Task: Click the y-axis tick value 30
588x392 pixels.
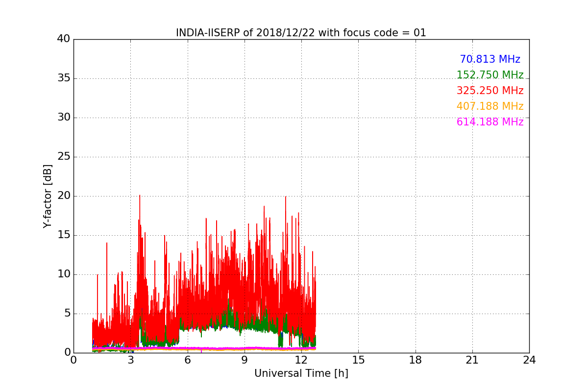Action: [x=64, y=118]
